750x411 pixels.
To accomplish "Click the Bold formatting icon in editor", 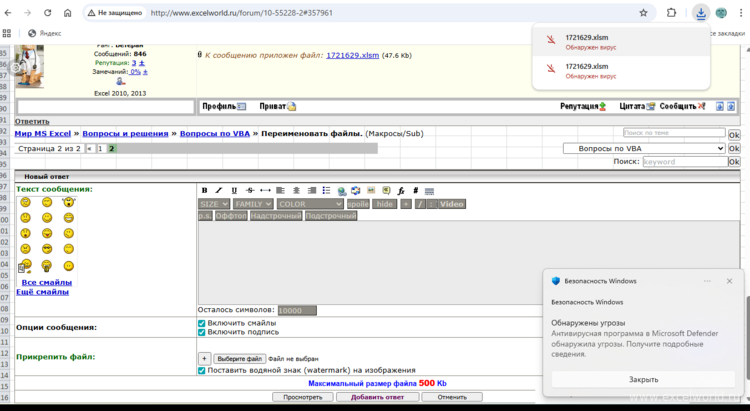I will [204, 190].
